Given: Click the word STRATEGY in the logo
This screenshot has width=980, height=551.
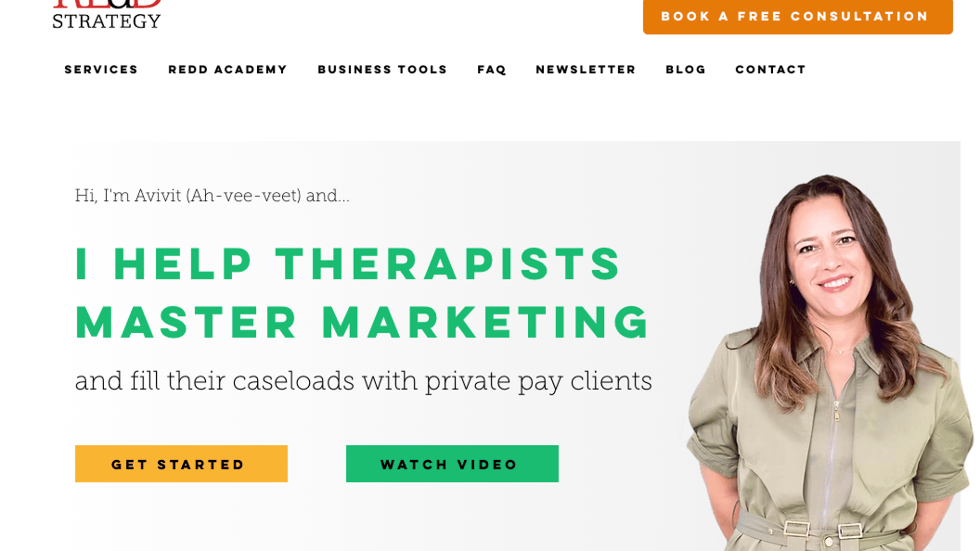Looking at the screenshot, I should pos(107,21).
